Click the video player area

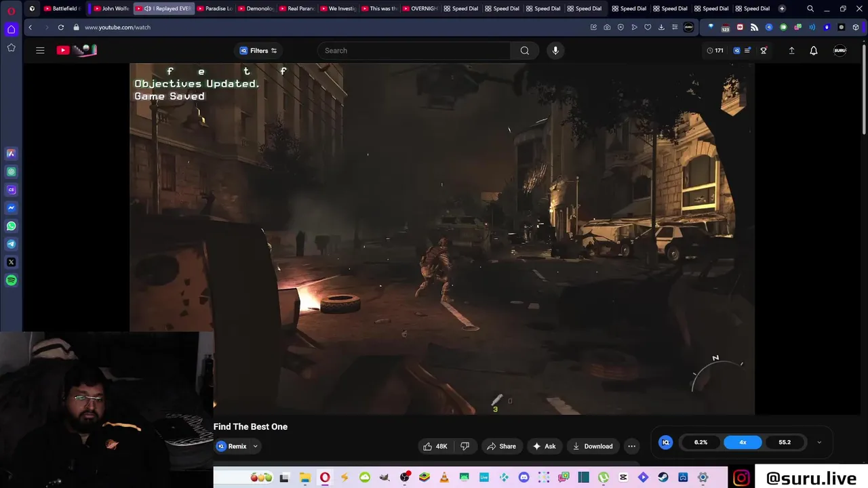tap(442, 239)
